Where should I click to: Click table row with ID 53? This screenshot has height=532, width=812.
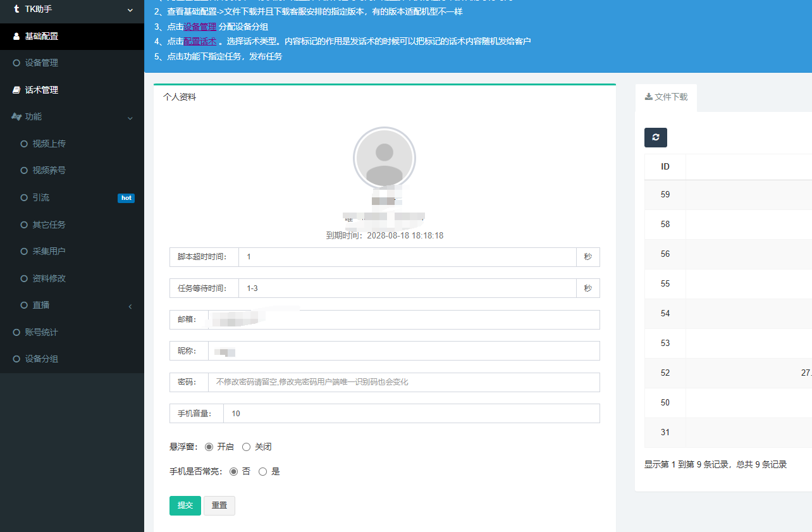(x=729, y=343)
